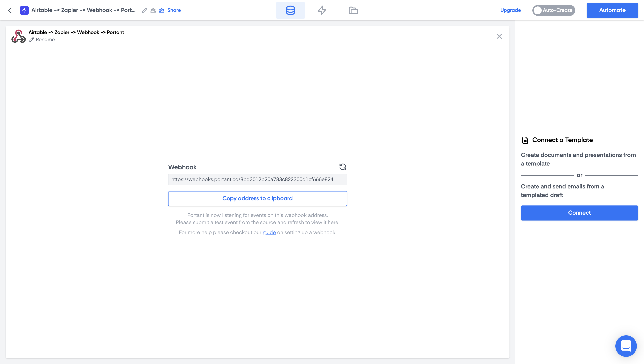The height and width of the screenshot is (364, 644).
Task: Click the webhook source logo icon
Action: point(18,36)
